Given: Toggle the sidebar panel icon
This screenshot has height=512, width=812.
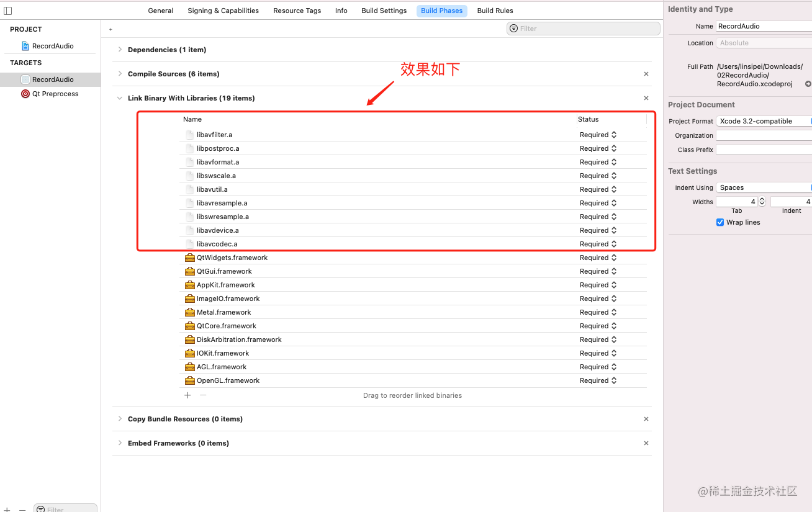Looking at the screenshot, I should pos(7,11).
